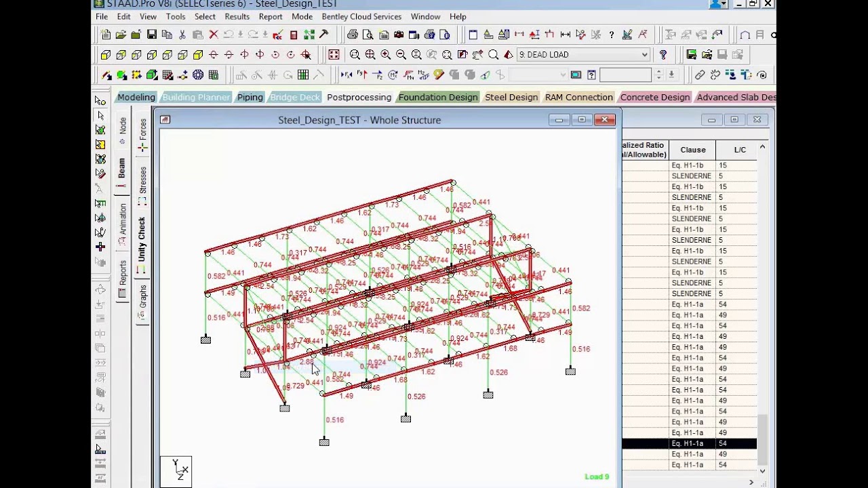Open the Bentley Cloud Services menu
Viewport: 868px width, 488px height.
tap(361, 16)
